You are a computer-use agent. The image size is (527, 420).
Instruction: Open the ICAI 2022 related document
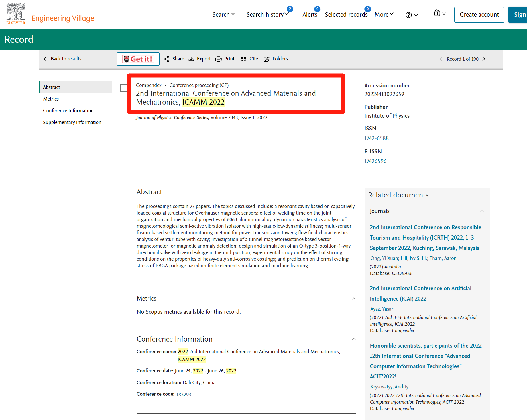pyautogui.click(x=420, y=293)
